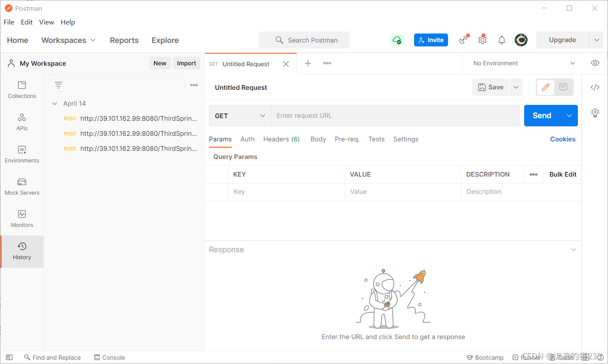Viewport: 608px width, 364px height.
Task: Open the lightbulb info panel icon
Action: (x=595, y=113)
